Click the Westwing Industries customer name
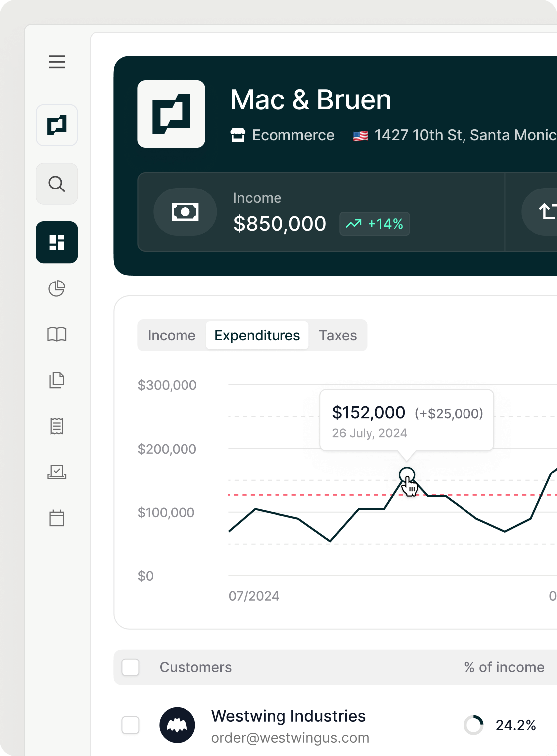Image resolution: width=557 pixels, height=756 pixels. 288,716
